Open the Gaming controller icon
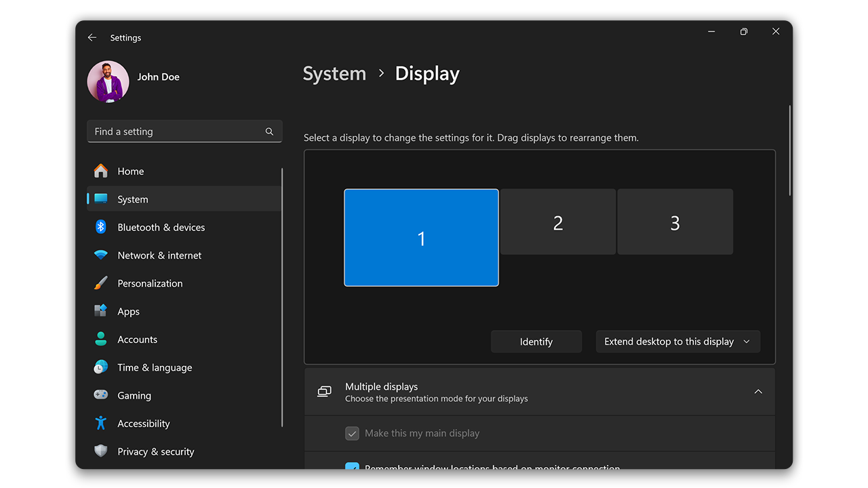This screenshot has height=488, width=868. (x=100, y=395)
